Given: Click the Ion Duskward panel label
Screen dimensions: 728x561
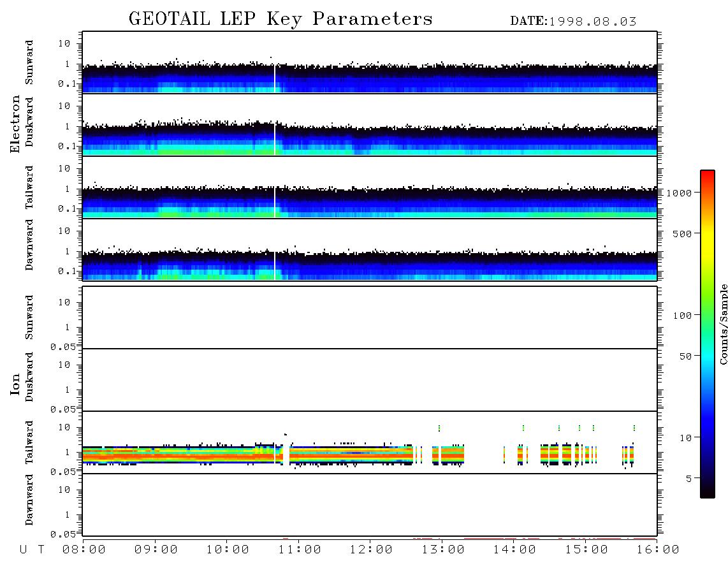Looking at the screenshot, I should click(29, 377).
